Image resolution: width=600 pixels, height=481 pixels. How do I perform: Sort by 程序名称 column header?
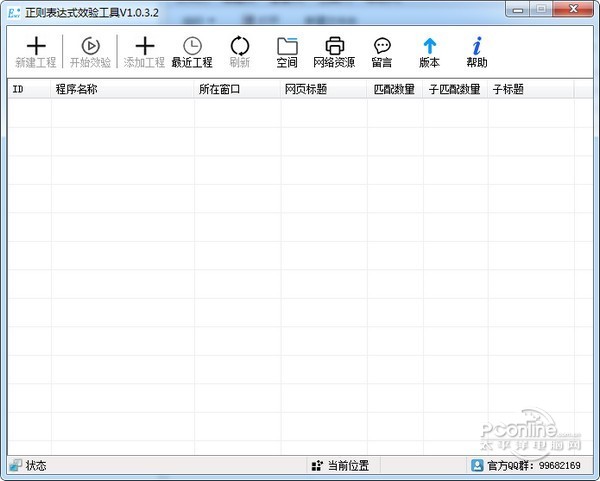point(122,89)
